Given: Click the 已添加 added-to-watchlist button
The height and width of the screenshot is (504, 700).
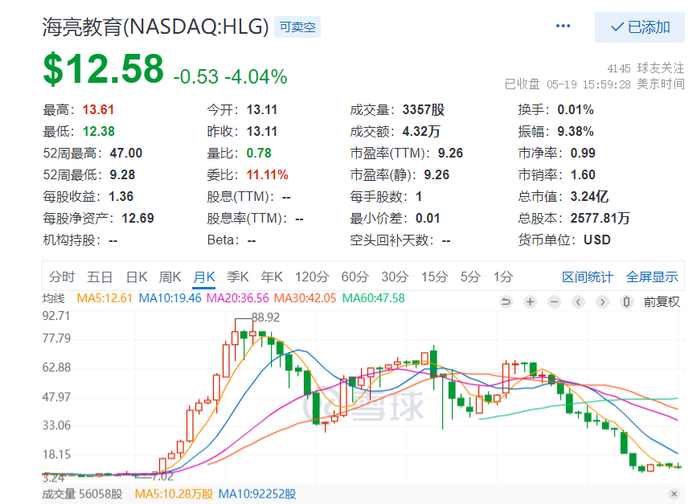Looking at the screenshot, I should pos(639,27).
